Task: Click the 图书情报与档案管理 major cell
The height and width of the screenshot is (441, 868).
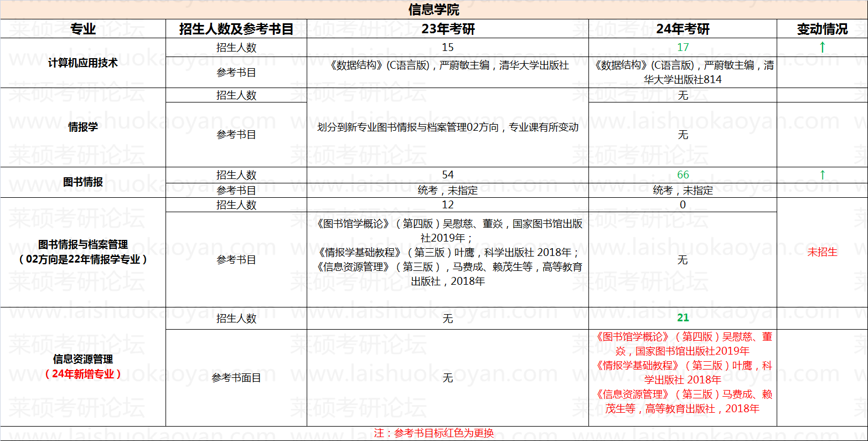Action: click(83, 245)
